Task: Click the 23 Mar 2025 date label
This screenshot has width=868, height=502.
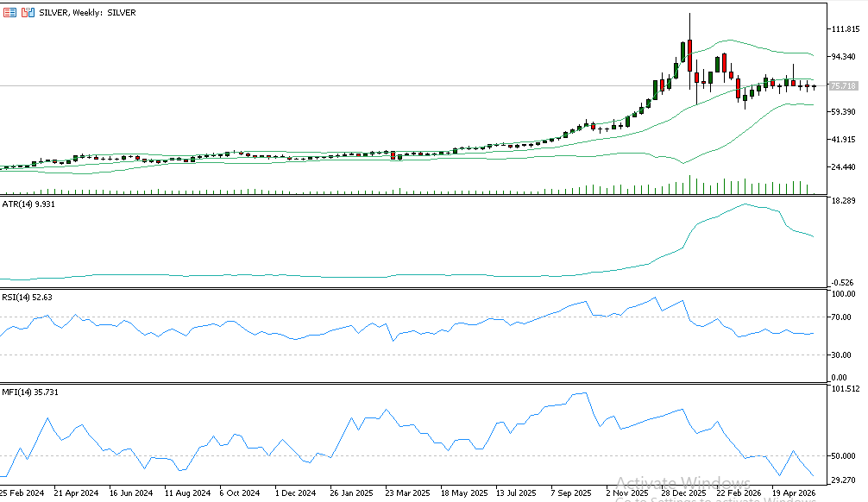Action: [x=407, y=493]
